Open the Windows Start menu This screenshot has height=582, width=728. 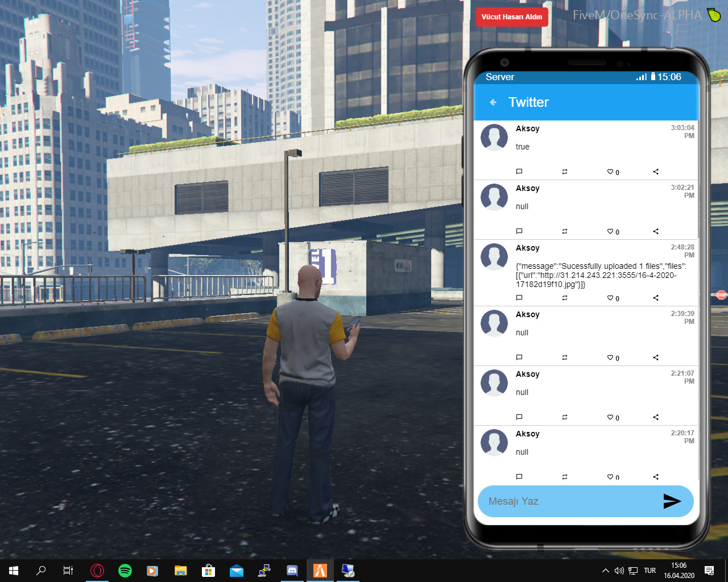coord(14,571)
